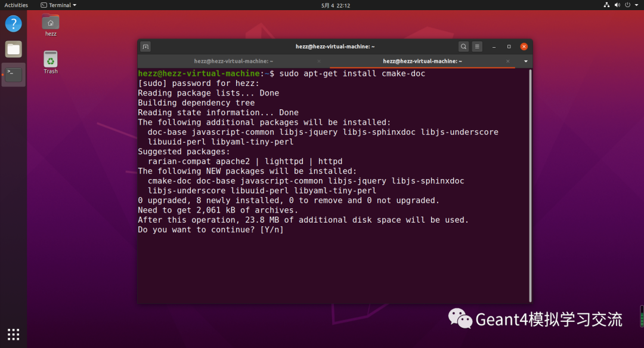644x348 pixels.
Task: Select the Terminal icon in the dock
Action: click(13, 75)
